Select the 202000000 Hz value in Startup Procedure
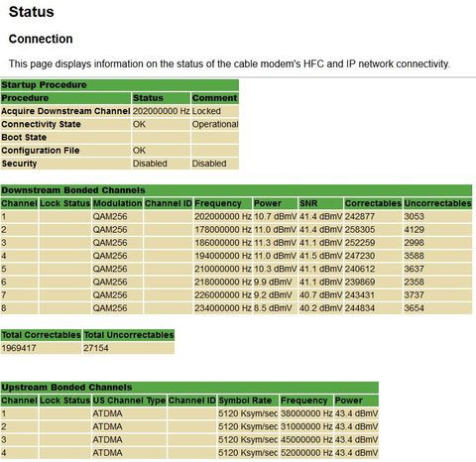The image size is (476, 462). coord(161,111)
